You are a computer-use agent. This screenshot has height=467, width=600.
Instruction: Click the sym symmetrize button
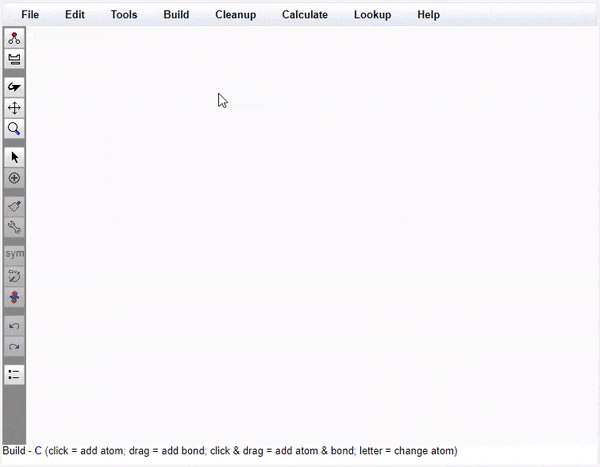(14, 254)
